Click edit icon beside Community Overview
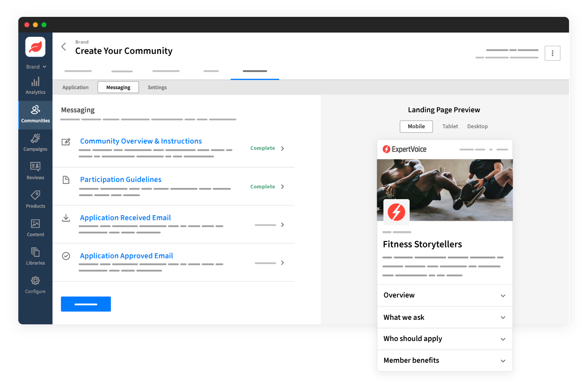Image resolution: width=588 pixels, height=387 pixels. (66, 142)
